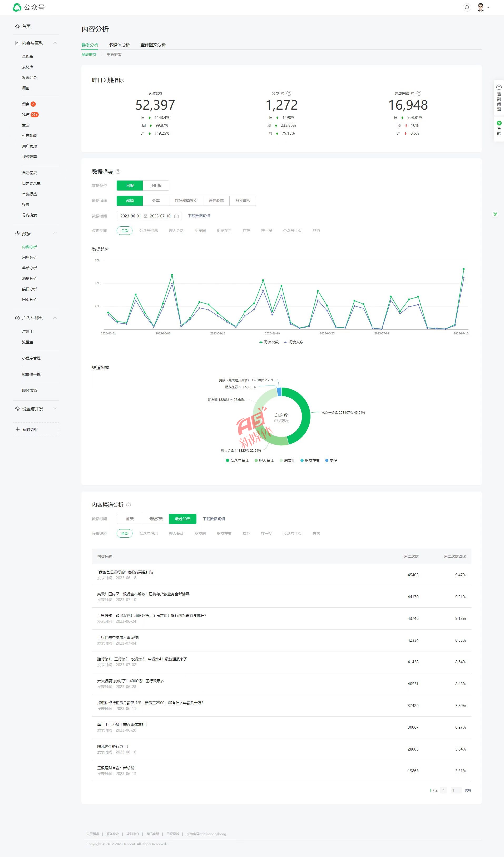The image size is (504, 857).
Task: Switch data type to 小时报
Action: tap(156, 186)
